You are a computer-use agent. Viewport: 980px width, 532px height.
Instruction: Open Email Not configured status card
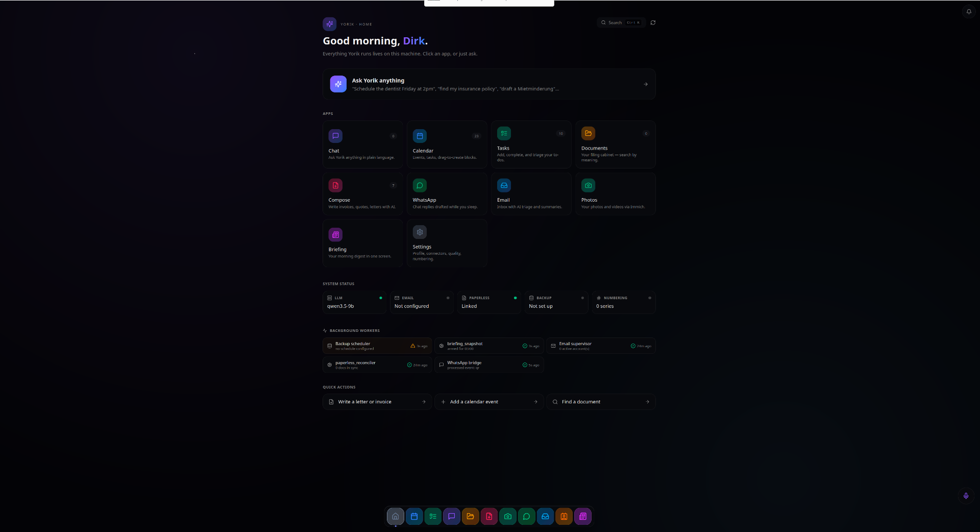coord(422,302)
